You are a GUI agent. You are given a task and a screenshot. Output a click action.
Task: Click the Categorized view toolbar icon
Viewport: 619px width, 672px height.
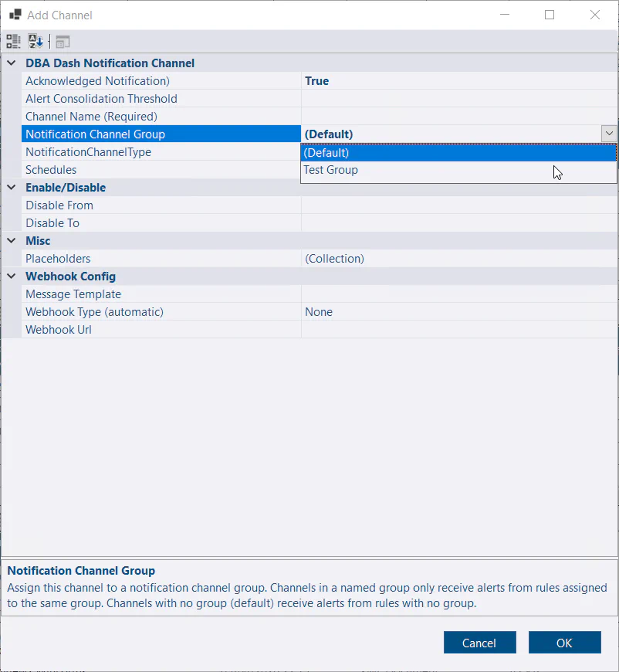[x=14, y=42]
